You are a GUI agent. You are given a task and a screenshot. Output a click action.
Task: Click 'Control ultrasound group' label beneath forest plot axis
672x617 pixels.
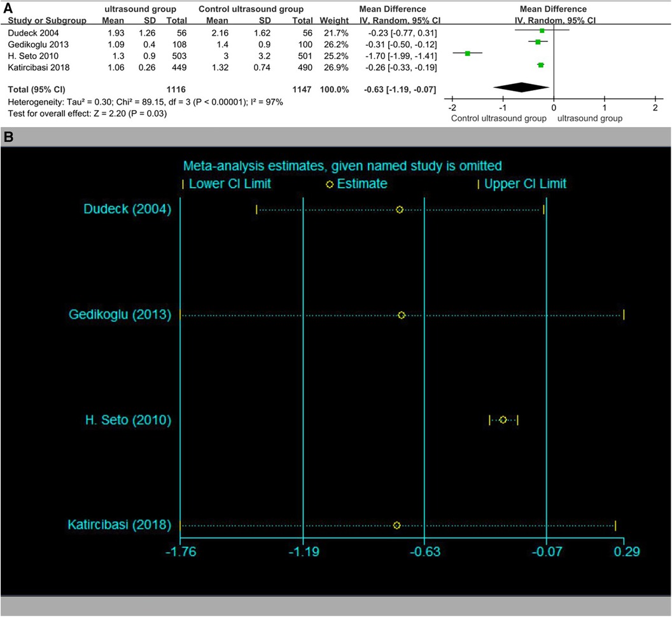click(x=499, y=119)
